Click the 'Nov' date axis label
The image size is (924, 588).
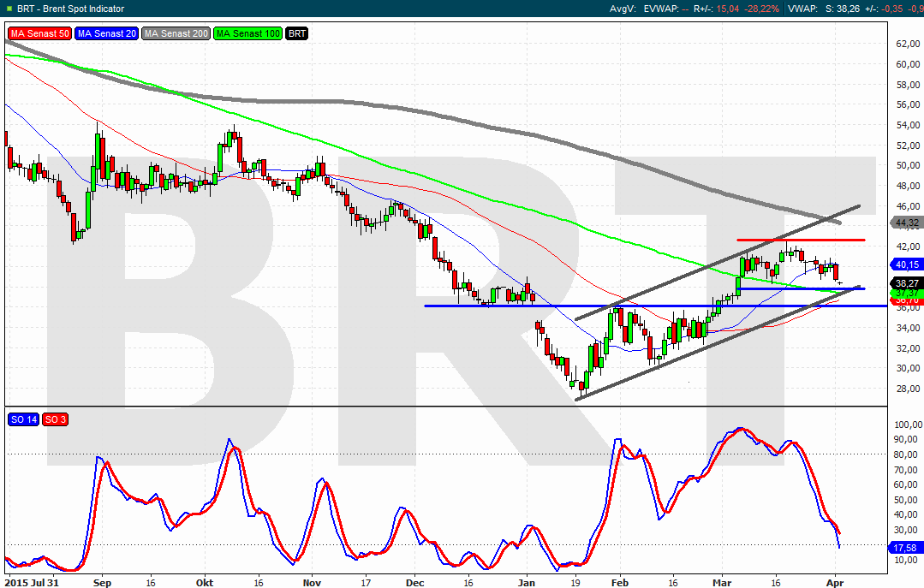pos(312,583)
